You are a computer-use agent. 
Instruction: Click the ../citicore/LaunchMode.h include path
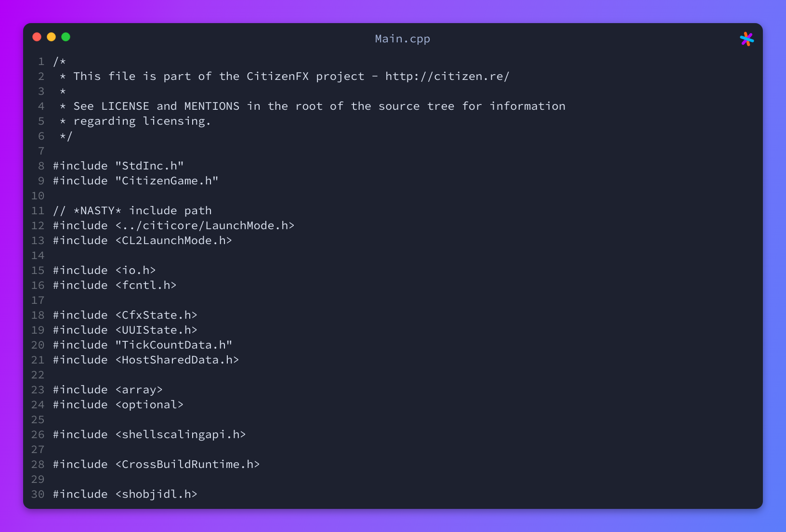tap(205, 225)
